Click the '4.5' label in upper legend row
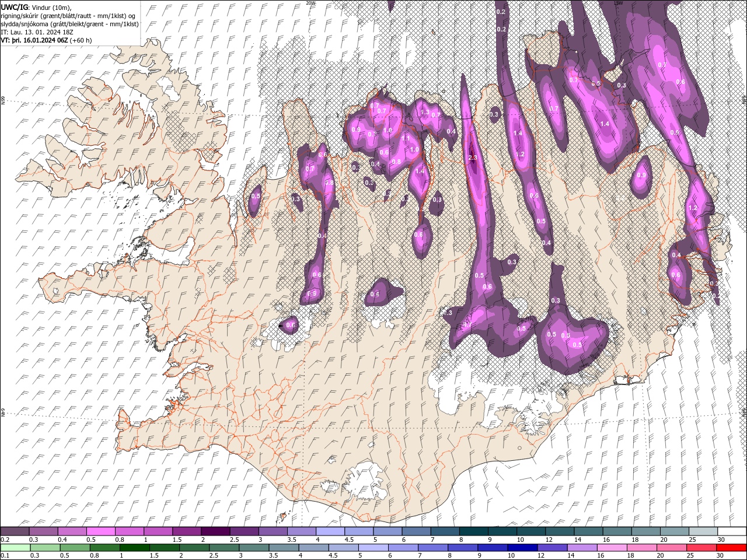This screenshot has height=560, width=747. [x=350, y=540]
